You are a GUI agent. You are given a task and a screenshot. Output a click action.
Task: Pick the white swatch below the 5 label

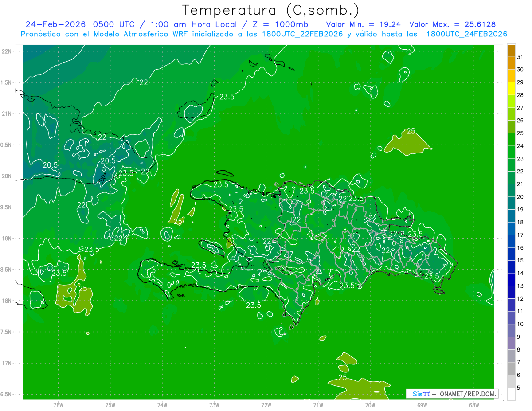coord(511,394)
